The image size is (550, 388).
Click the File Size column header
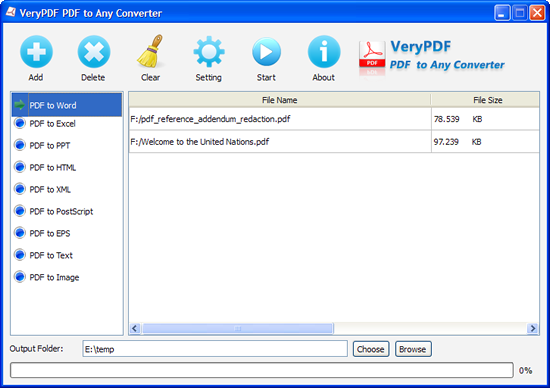(x=485, y=100)
